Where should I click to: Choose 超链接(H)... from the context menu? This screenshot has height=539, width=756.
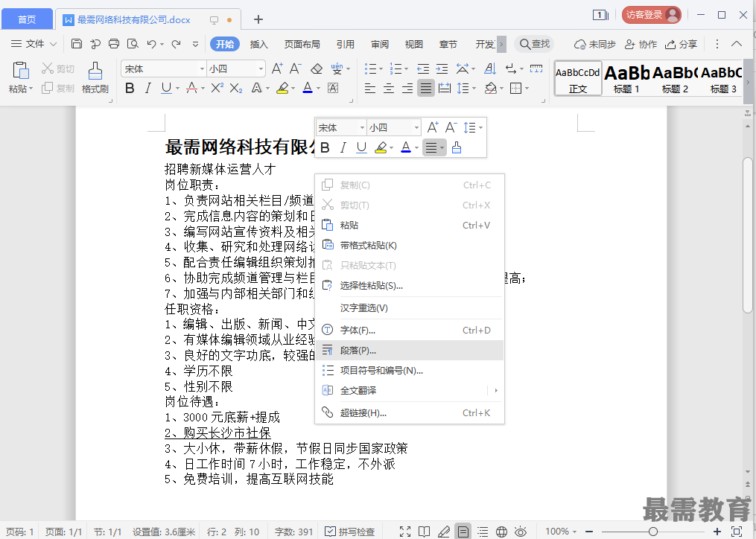tap(410, 412)
